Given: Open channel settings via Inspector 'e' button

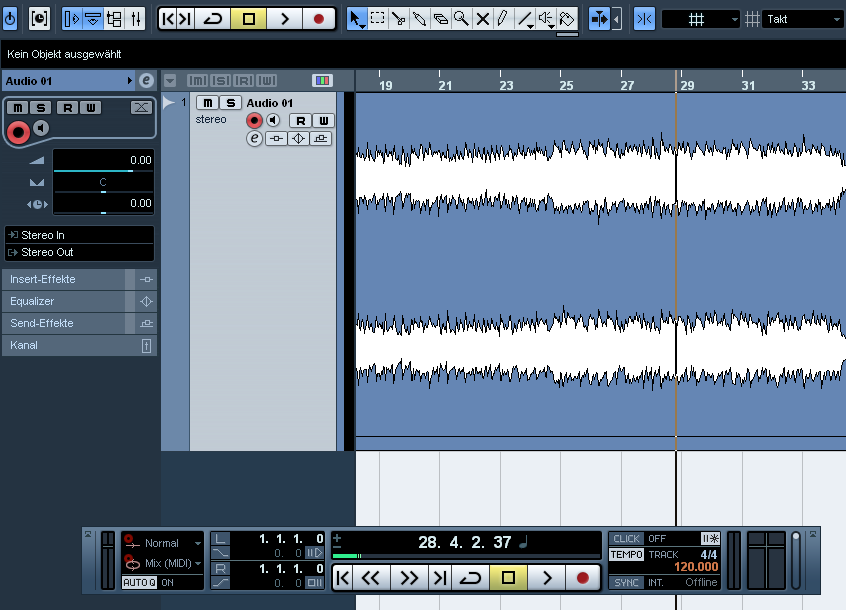Looking at the screenshot, I should [146, 81].
